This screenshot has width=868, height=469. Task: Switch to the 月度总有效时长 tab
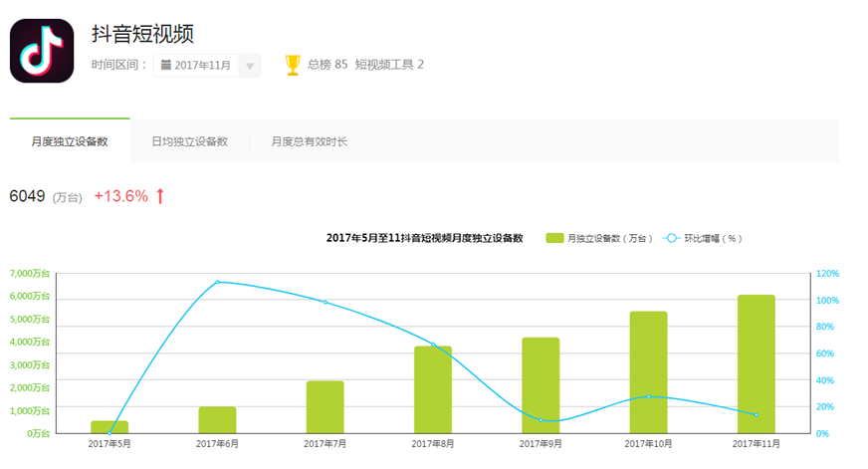point(310,141)
